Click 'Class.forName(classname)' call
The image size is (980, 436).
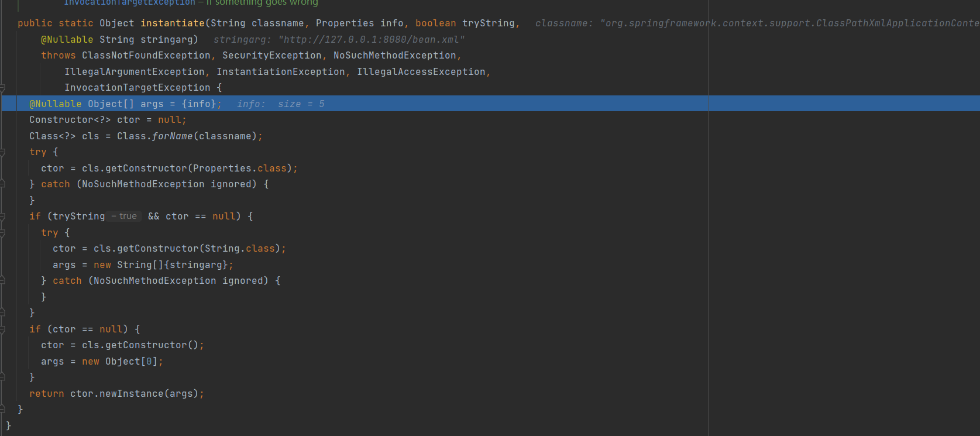(187, 136)
